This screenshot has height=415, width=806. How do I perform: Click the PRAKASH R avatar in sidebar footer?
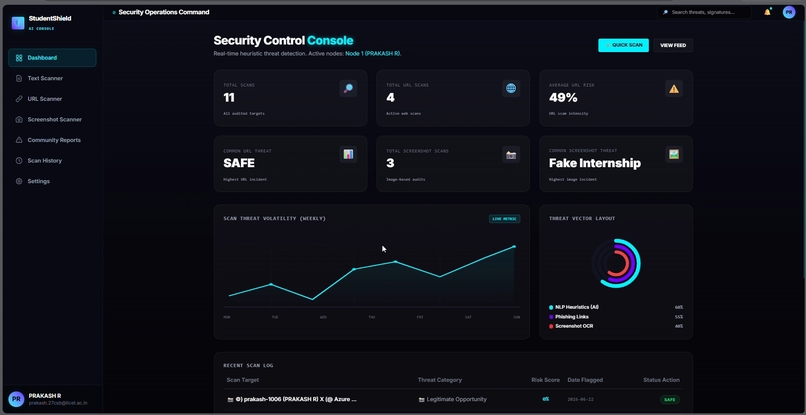point(16,399)
